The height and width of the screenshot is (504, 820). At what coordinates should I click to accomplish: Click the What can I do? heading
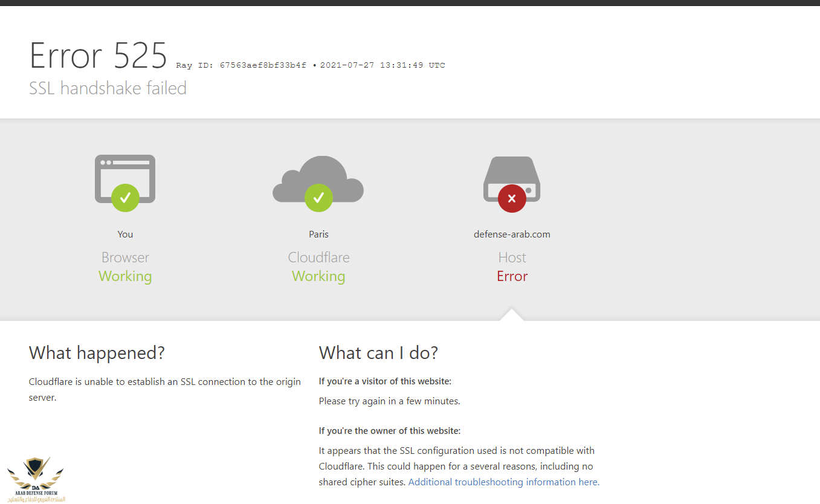[x=378, y=353]
